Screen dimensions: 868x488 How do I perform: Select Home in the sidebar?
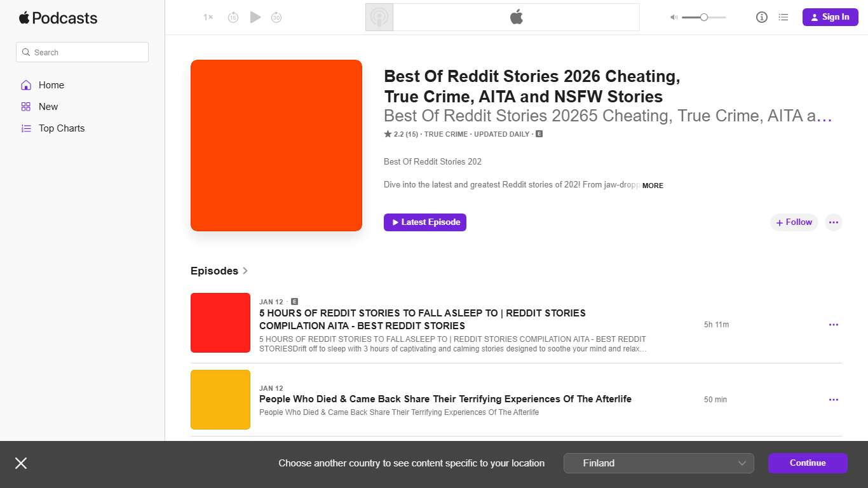[x=51, y=85]
